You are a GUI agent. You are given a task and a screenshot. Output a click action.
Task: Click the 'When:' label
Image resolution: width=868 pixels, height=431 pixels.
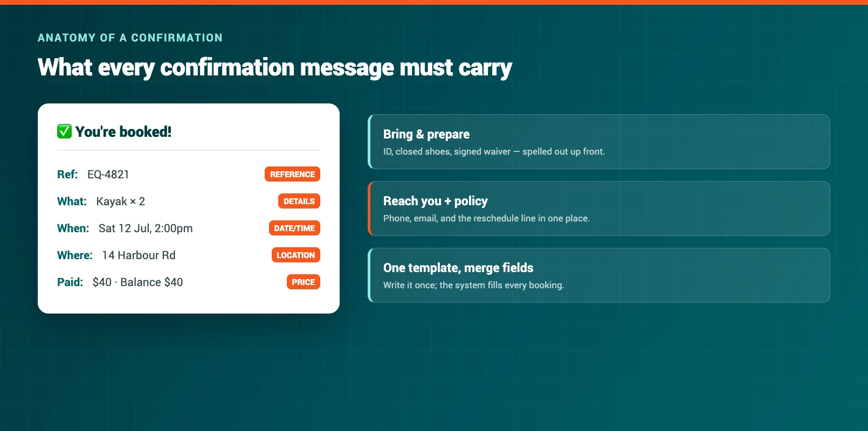[73, 228]
